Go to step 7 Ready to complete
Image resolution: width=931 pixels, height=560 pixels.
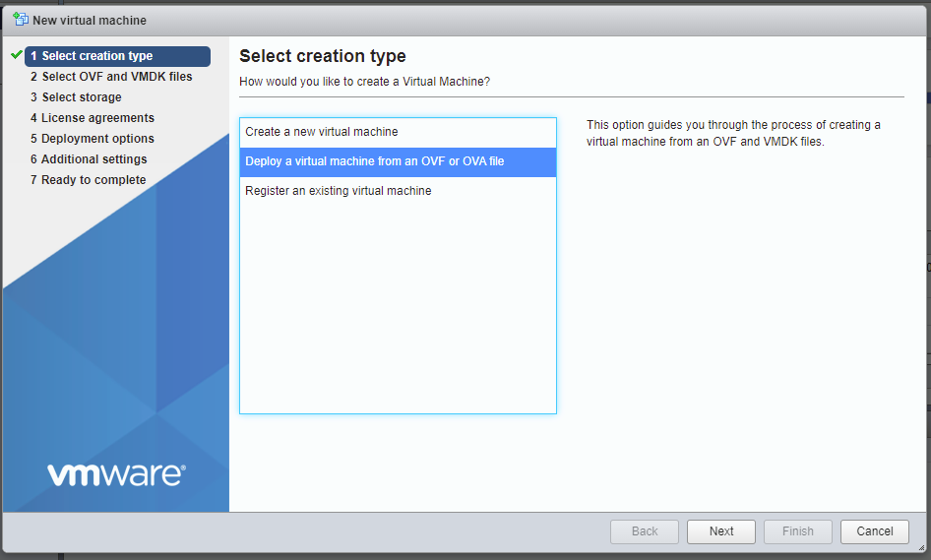pos(88,180)
